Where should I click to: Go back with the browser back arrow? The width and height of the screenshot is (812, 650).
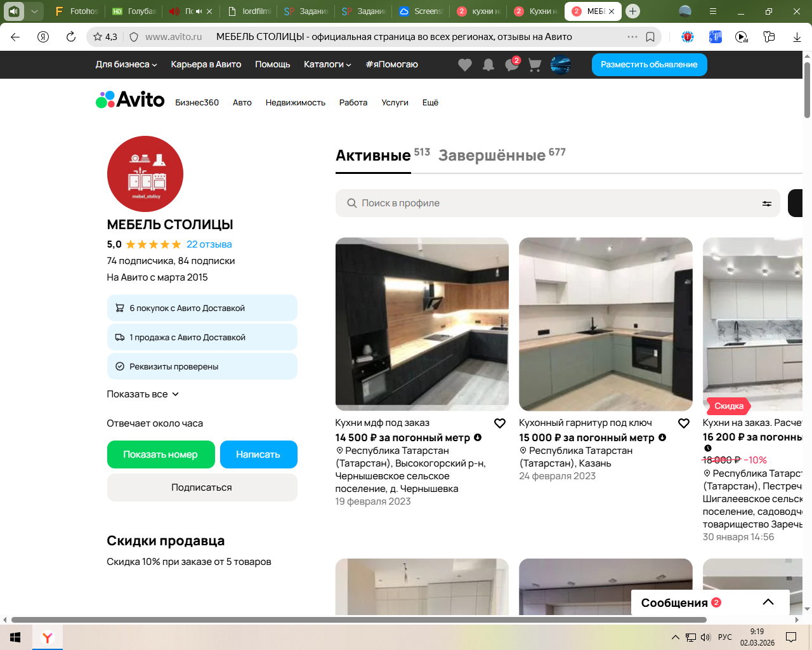pyautogui.click(x=15, y=37)
